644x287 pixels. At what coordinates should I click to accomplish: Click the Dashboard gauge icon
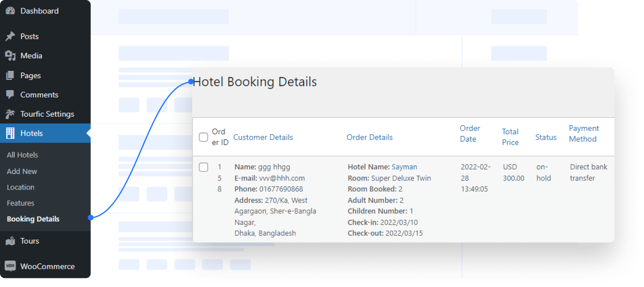tap(10, 11)
